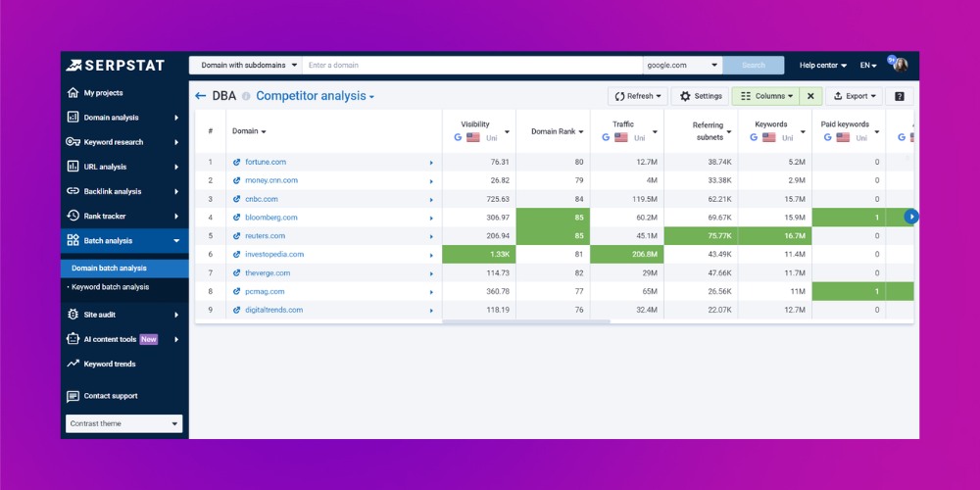
Task: Select Domain batch analysis menu item
Action: [x=124, y=269]
